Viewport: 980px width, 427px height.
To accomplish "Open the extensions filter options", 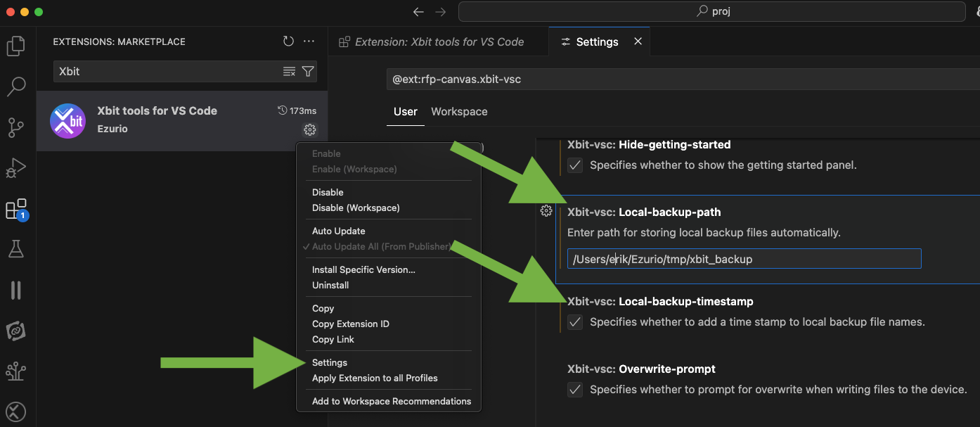I will [307, 71].
